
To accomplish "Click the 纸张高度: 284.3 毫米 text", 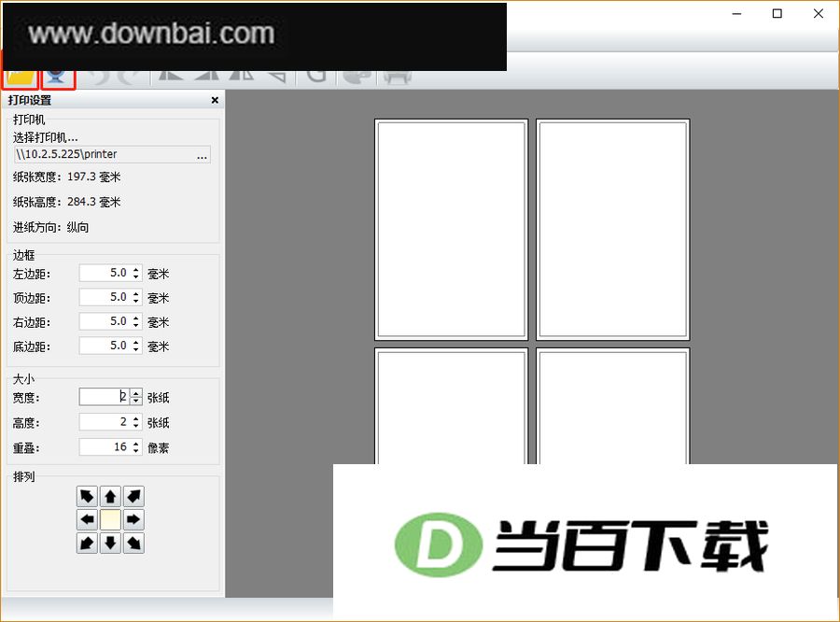I will coord(67,202).
